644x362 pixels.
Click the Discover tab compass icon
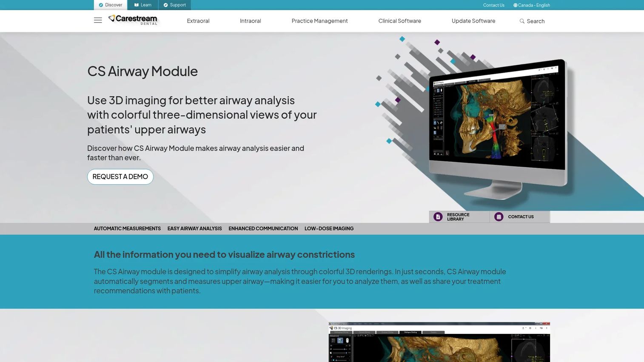pos(101,5)
